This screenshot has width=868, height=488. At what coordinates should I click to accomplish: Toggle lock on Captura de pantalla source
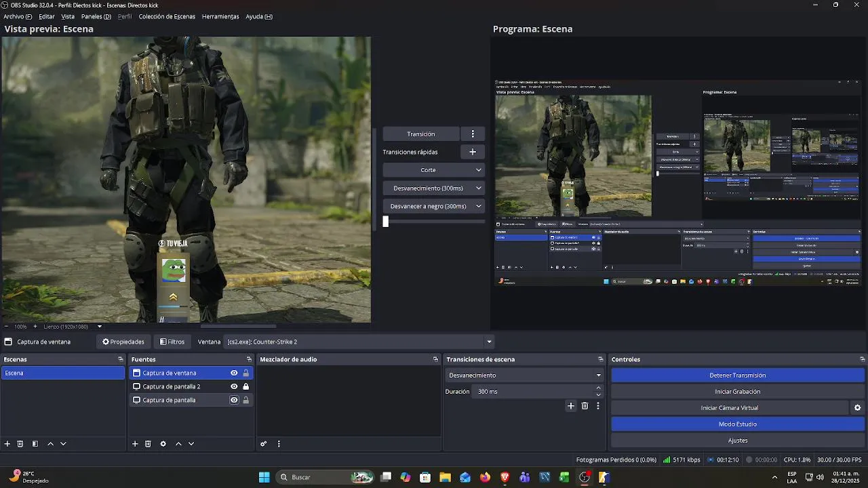245,400
